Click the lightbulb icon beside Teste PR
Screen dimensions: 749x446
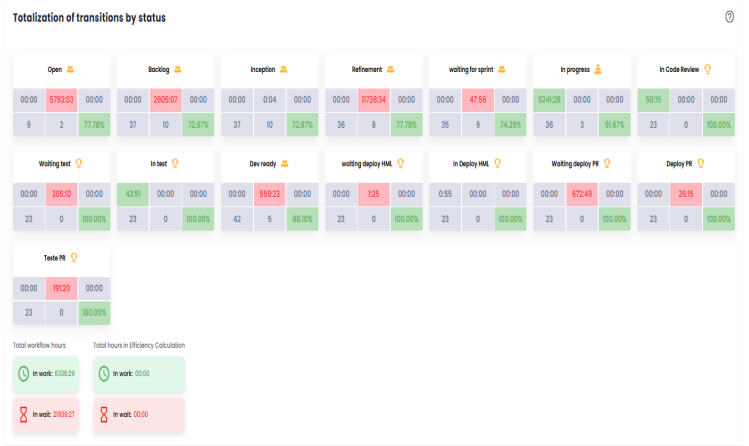click(73, 257)
